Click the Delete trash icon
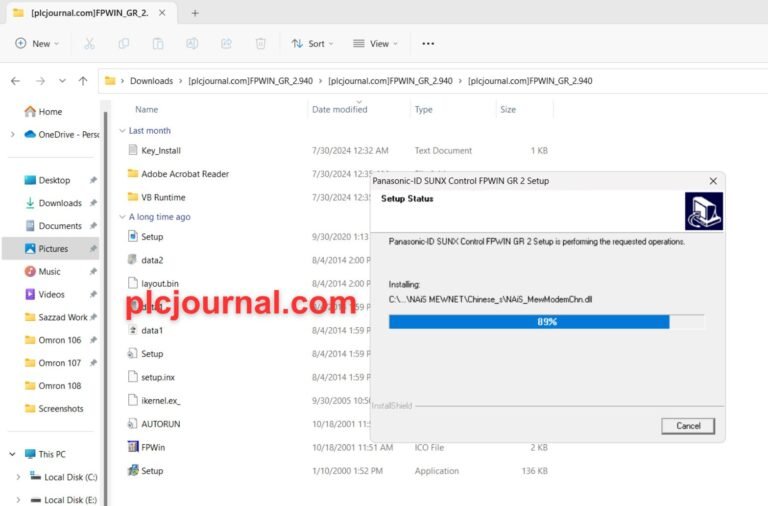768x506 pixels. pyautogui.click(x=261, y=44)
